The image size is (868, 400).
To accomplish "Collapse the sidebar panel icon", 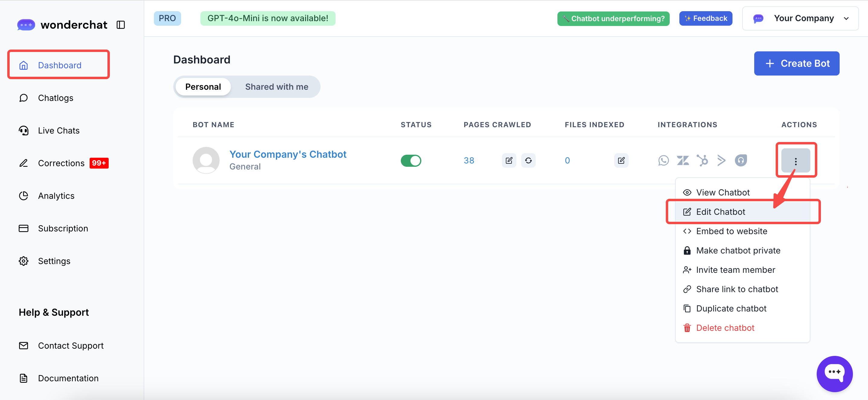I will pos(121,24).
